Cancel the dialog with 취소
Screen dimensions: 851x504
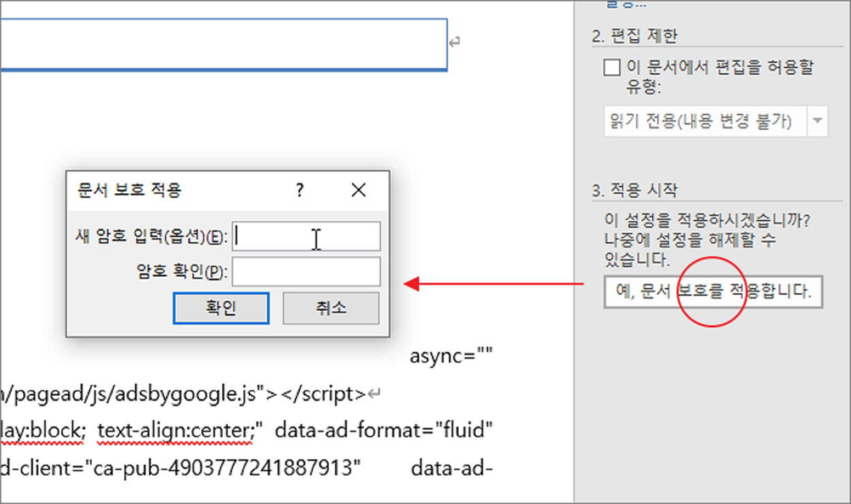[x=331, y=308]
